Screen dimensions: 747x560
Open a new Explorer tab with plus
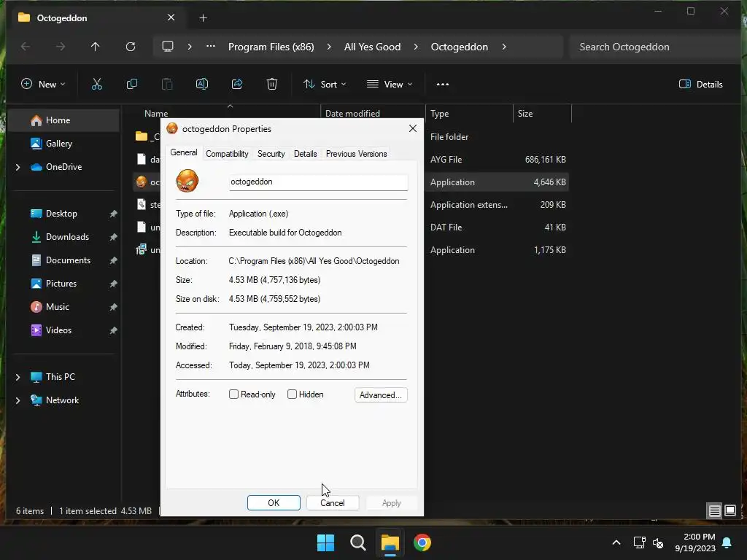click(x=203, y=18)
